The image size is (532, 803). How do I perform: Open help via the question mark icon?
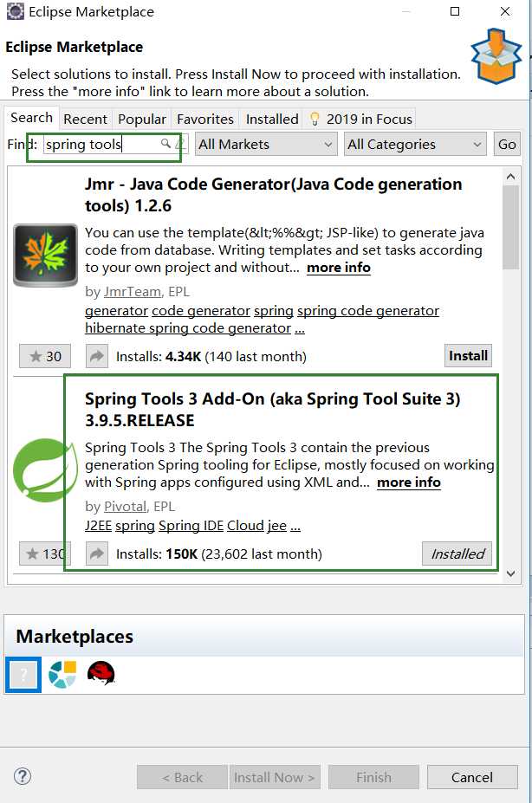tap(23, 776)
